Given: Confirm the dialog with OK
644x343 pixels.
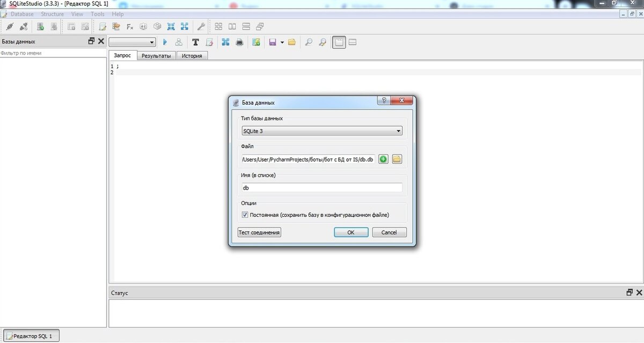Looking at the screenshot, I should [351, 232].
